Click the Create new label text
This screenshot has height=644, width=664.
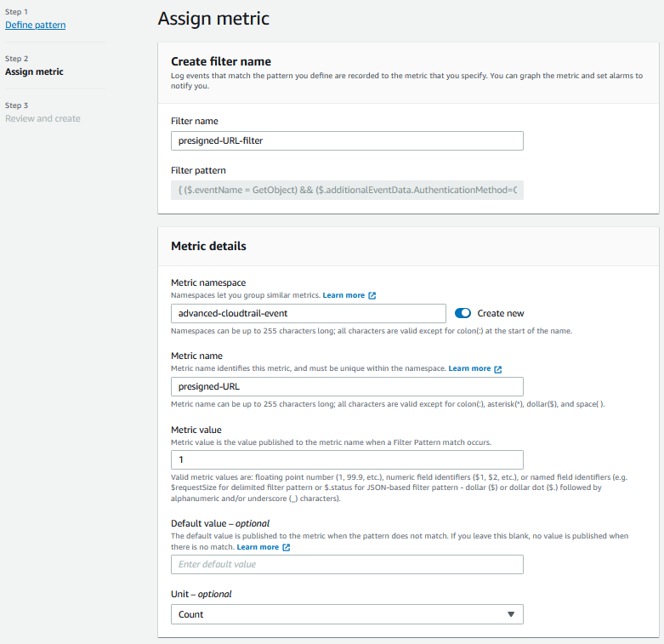pos(501,314)
